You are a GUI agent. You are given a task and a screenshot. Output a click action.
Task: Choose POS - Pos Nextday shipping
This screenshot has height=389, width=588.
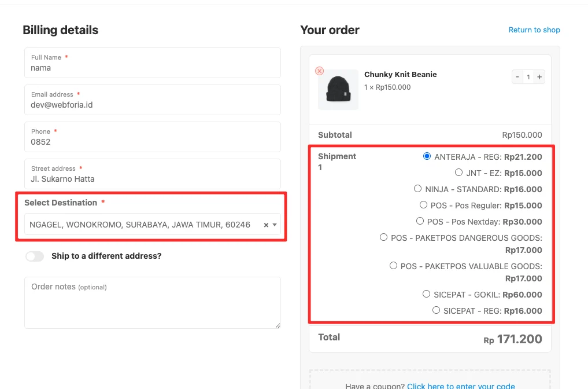(x=420, y=221)
